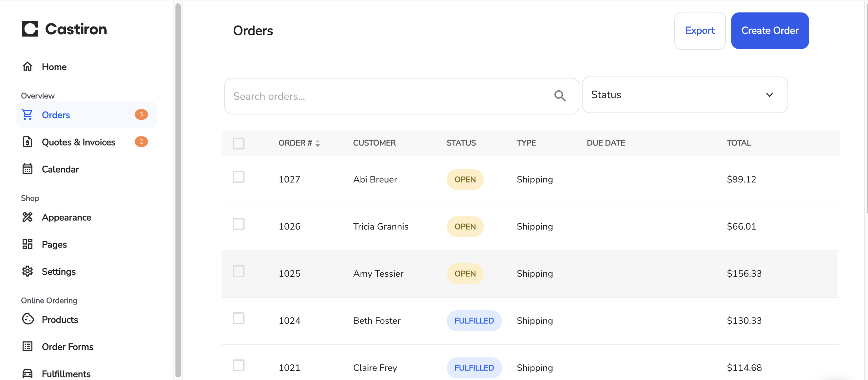Click the Settings gear icon
Screen dimensions: 868x380
coord(27,271)
